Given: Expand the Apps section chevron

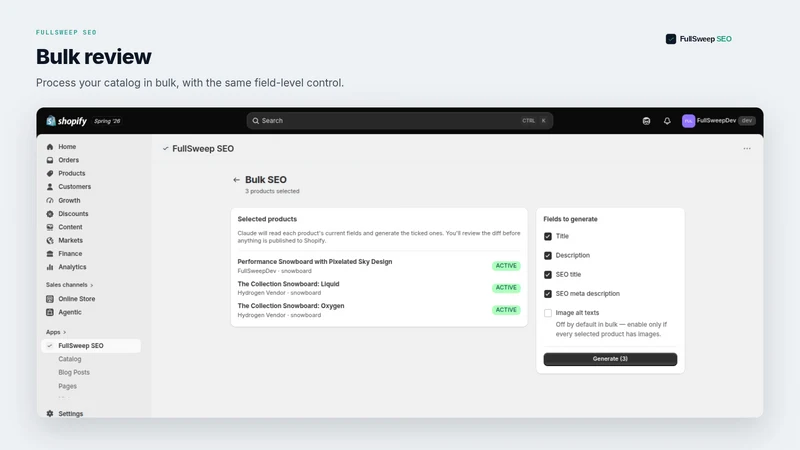Looking at the screenshot, I should click(64, 332).
